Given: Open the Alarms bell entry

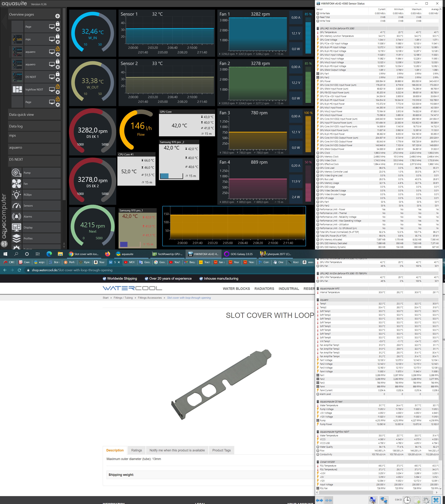Looking at the screenshot, I should tap(16, 216).
